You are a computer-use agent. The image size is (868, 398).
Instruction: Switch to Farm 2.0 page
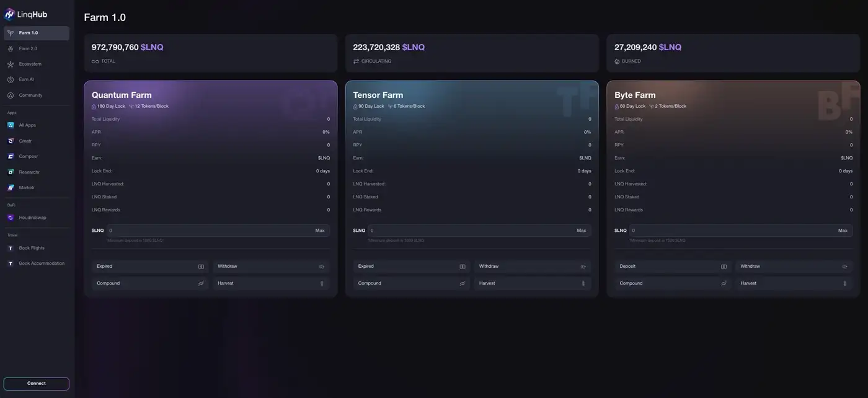tap(28, 48)
